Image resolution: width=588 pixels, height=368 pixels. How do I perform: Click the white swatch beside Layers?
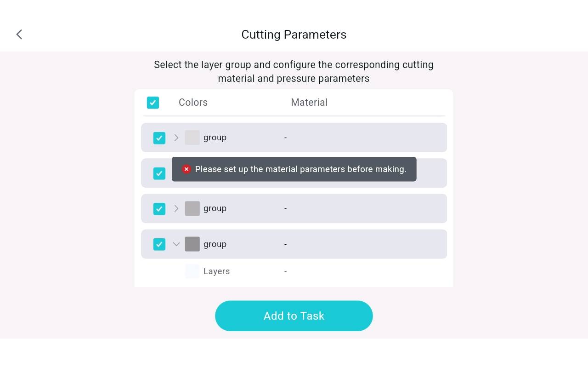192,271
